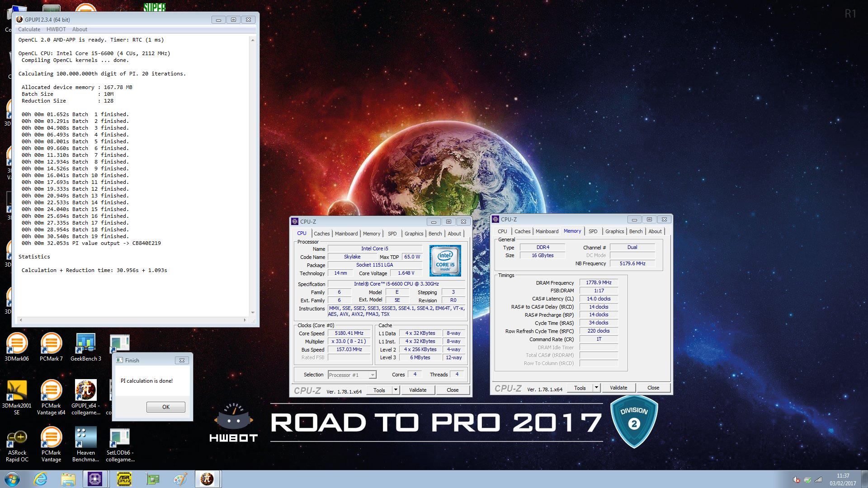The width and height of the screenshot is (868, 488).
Task: Switch to GPUPI in the taskbar
Action: (208, 479)
